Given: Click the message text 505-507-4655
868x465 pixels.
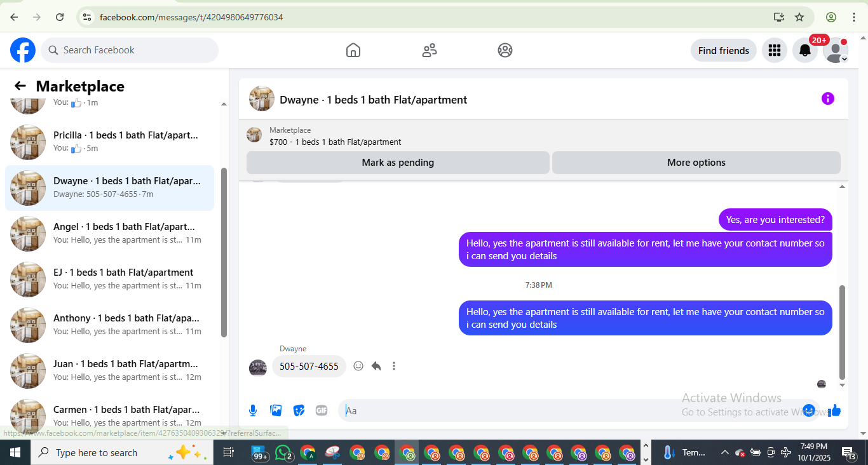Looking at the screenshot, I should 309,367.
